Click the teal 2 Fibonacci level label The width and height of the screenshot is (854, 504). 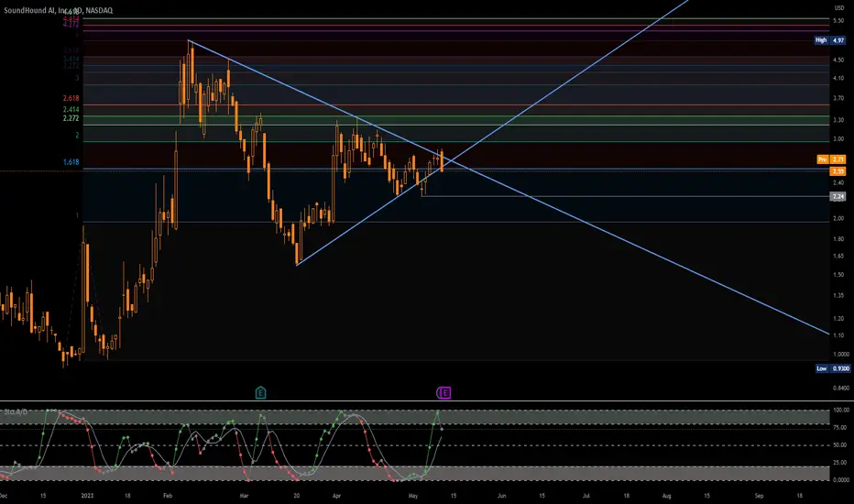[x=77, y=135]
